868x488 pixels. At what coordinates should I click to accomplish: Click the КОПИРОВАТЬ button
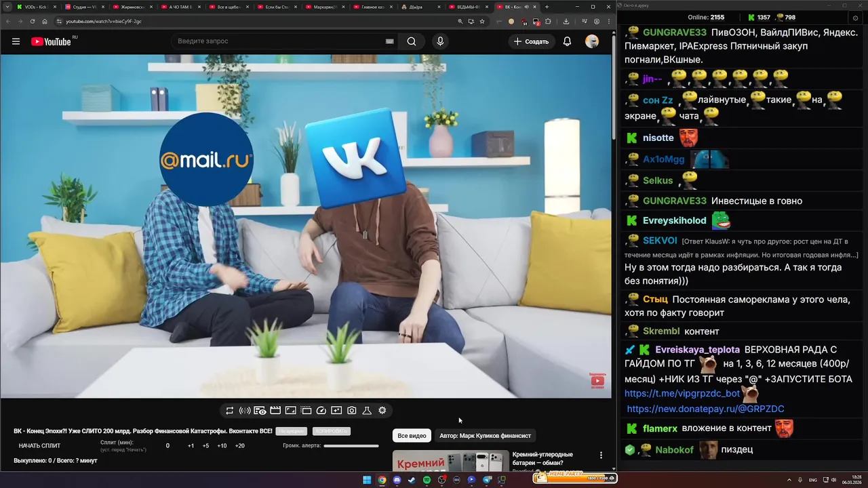(x=332, y=431)
